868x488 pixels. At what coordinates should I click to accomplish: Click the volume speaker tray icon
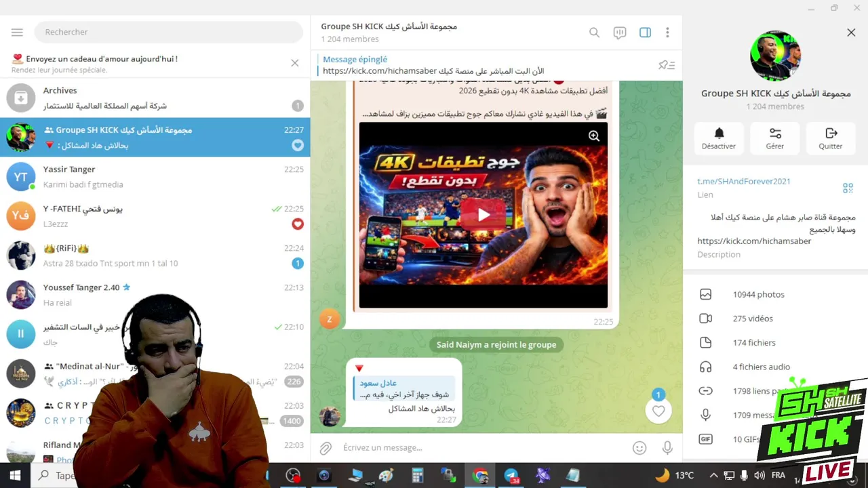[759, 475]
